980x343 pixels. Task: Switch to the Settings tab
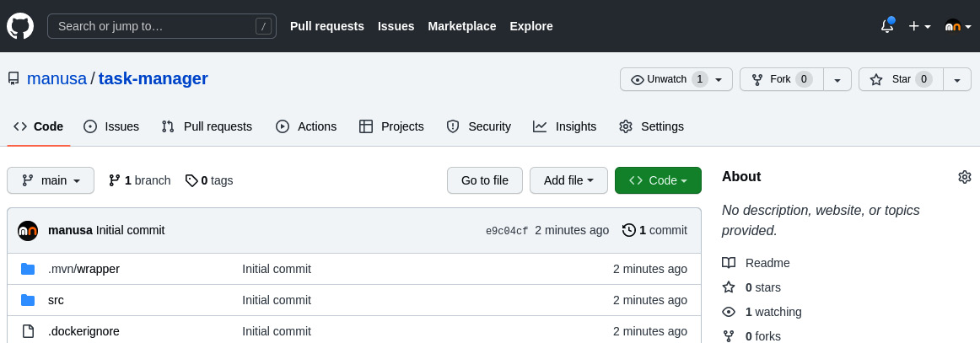coord(651,126)
